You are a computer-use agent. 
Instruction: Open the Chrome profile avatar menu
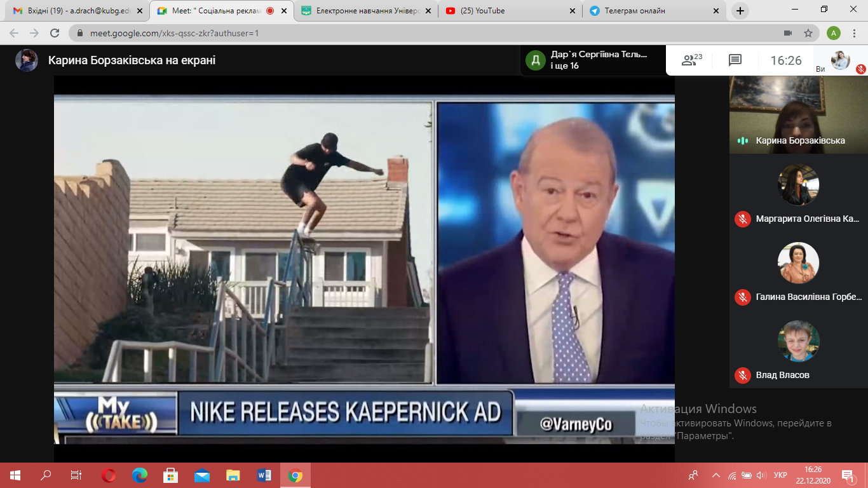pyautogui.click(x=834, y=33)
